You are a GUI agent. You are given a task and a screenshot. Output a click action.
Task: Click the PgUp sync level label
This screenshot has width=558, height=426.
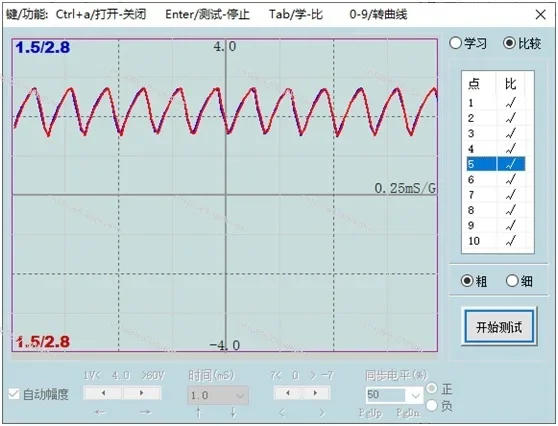point(370,413)
